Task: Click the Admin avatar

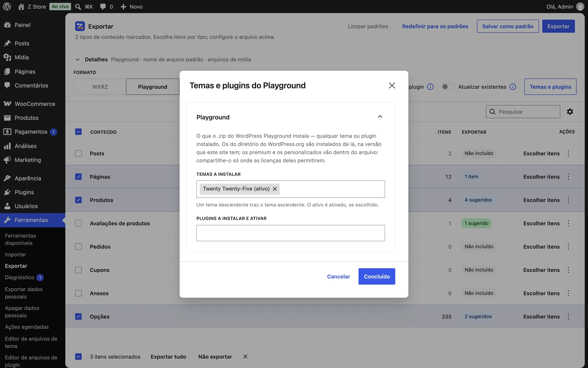Action: (580, 7)
